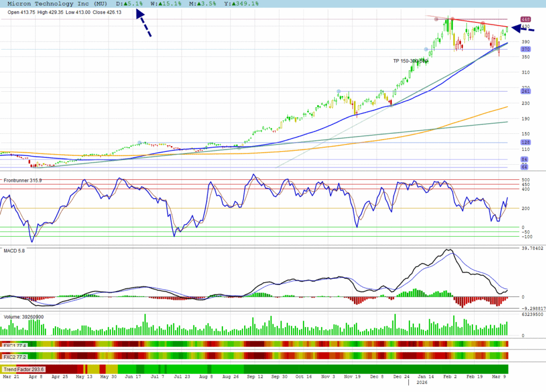Click the FXC1 77.4 heatmap label

click(x=14, y=346)
